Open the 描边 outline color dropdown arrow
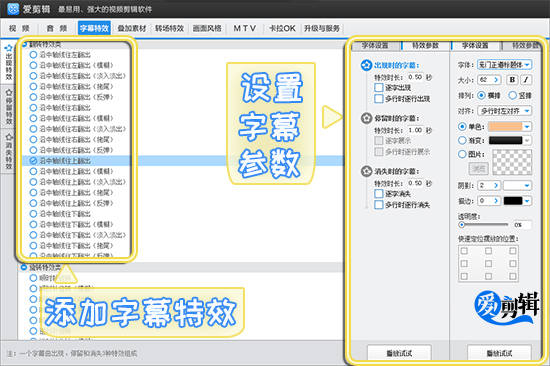The width and height of the screenshot is (550, 366). point(527,201)
